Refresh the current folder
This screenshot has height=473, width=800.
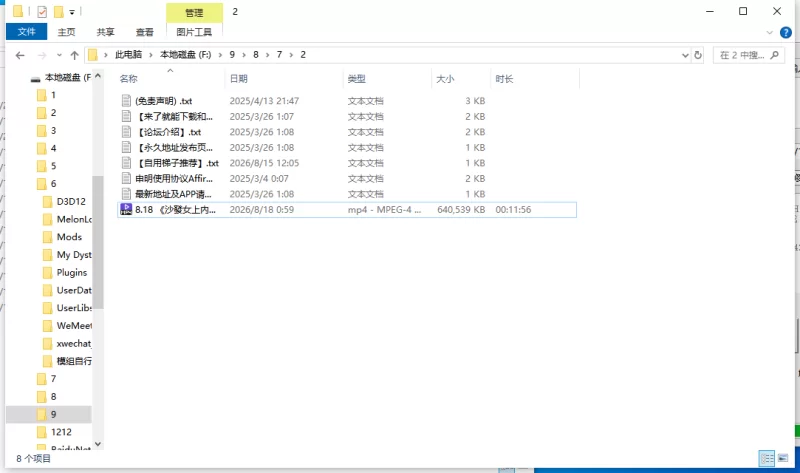click(x=698, y=55)
